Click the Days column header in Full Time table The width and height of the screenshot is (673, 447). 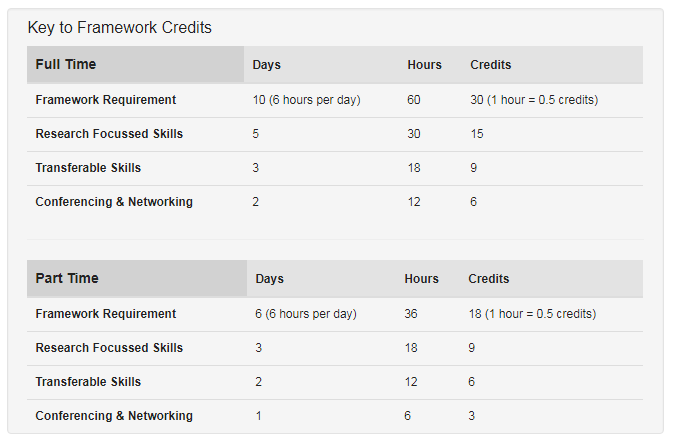(x=267, y=65)
